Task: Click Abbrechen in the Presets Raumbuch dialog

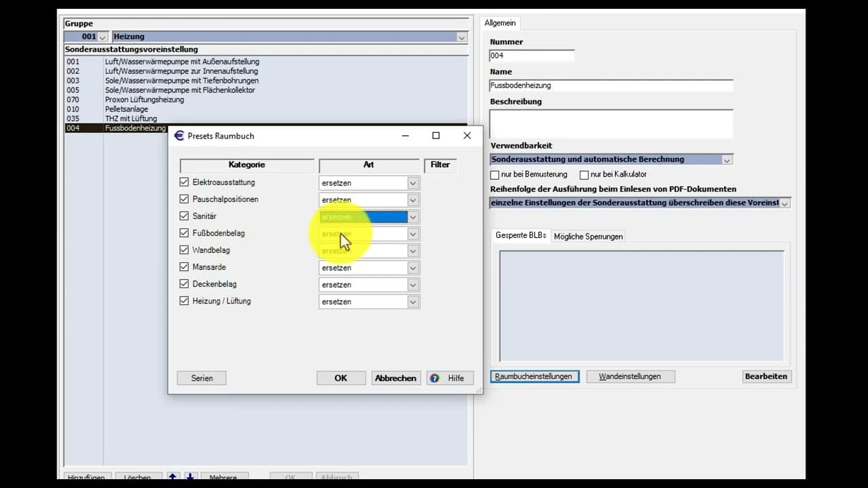Action: coord(396,378)
